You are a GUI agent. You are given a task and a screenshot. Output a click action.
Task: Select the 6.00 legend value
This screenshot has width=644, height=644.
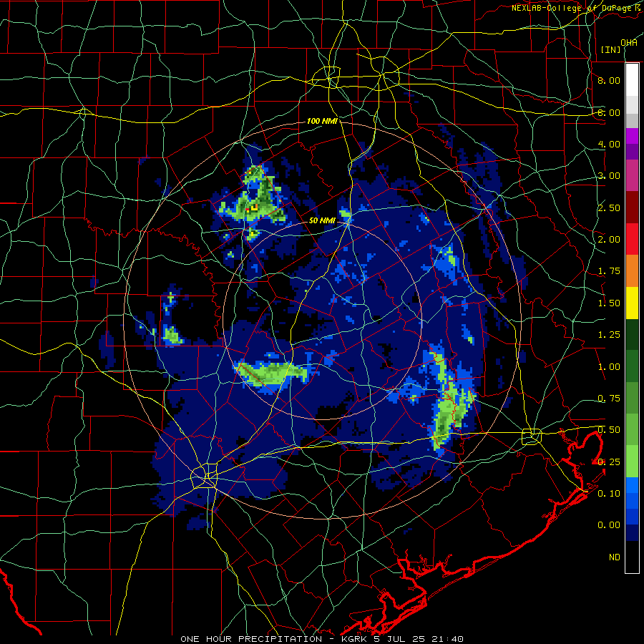[609, 112]
